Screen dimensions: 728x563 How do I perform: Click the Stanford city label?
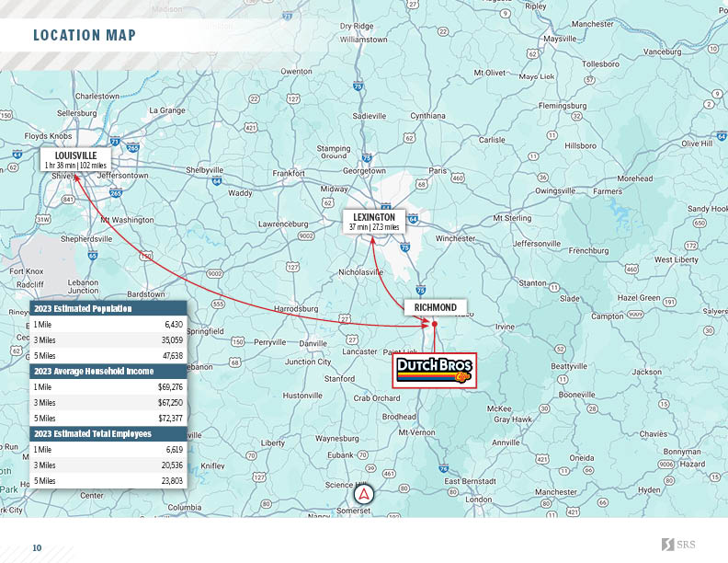[339, 379]
